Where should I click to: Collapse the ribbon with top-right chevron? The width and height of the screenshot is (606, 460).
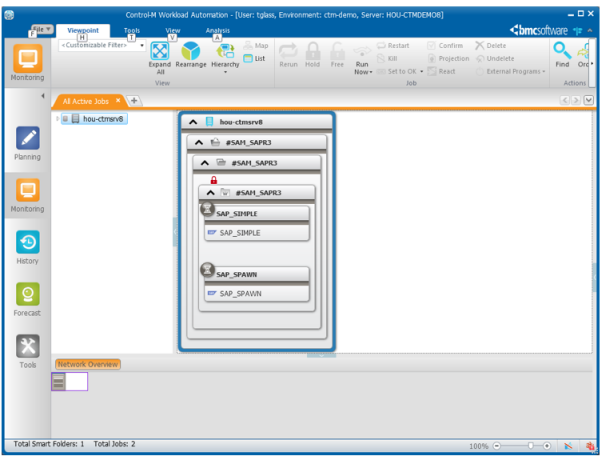pyautogui.click(x=590, y=31)
